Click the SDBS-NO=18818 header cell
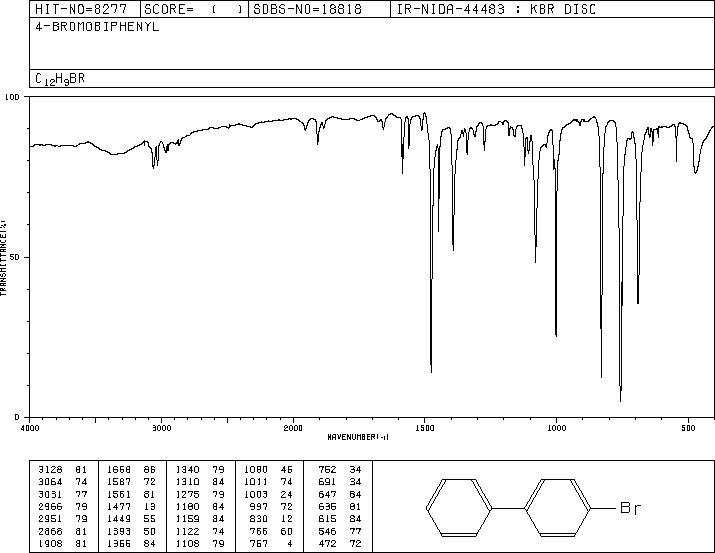 click(307, 9)
